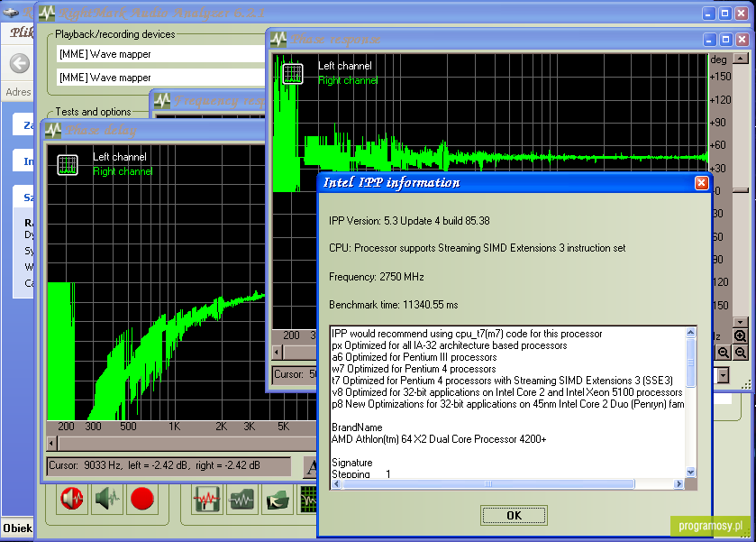The width and height of the screenshot is (756, 542).
Task: Click the 'Cursor: 9033 Hz' status readout
Action: click(x=169, y=465)
